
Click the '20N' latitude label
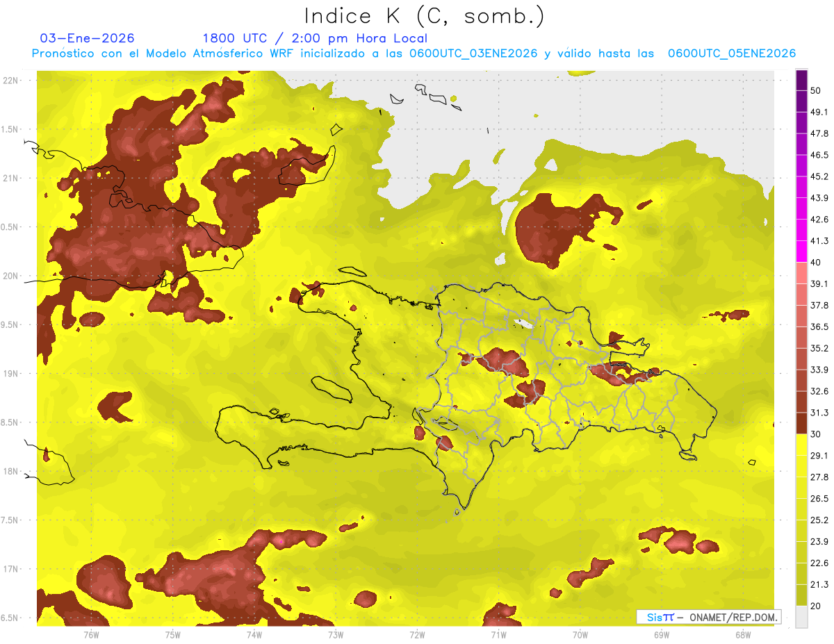[x=11, y=276]
